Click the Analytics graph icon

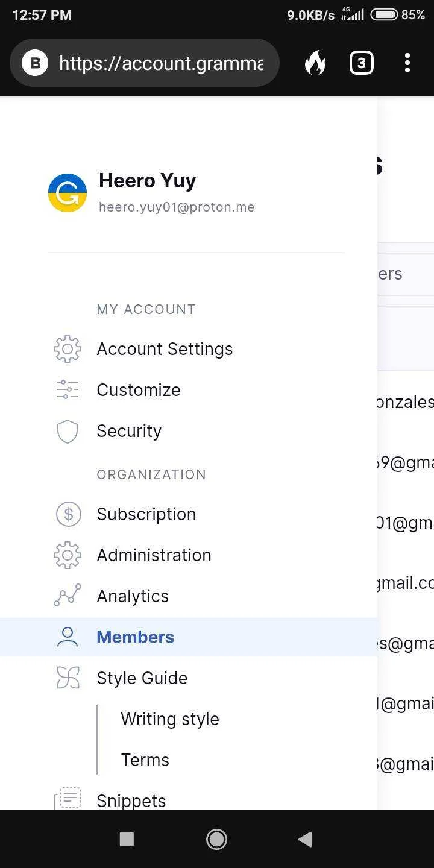[68, 596]
